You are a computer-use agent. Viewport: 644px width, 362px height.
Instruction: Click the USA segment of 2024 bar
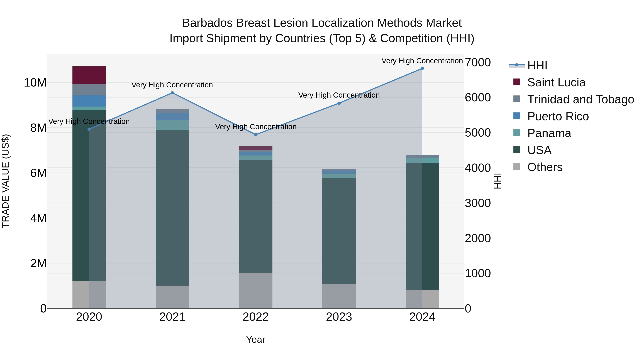pos(422,227)
